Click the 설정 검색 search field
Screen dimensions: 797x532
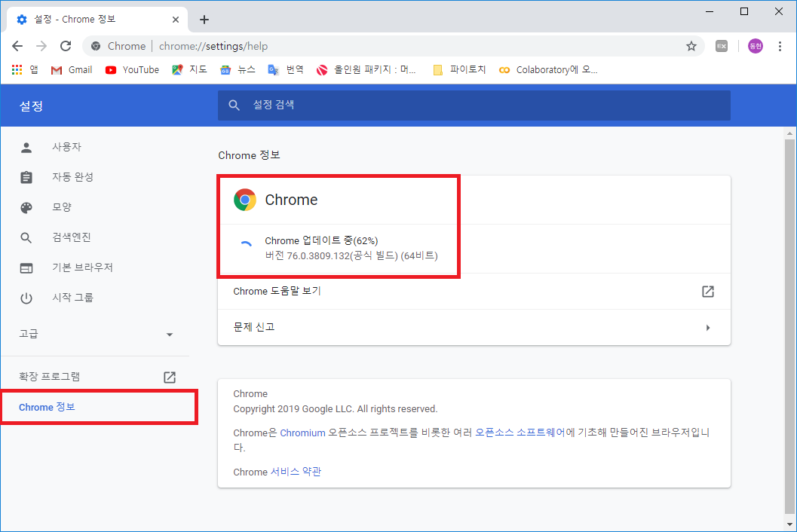click(474, 105)
